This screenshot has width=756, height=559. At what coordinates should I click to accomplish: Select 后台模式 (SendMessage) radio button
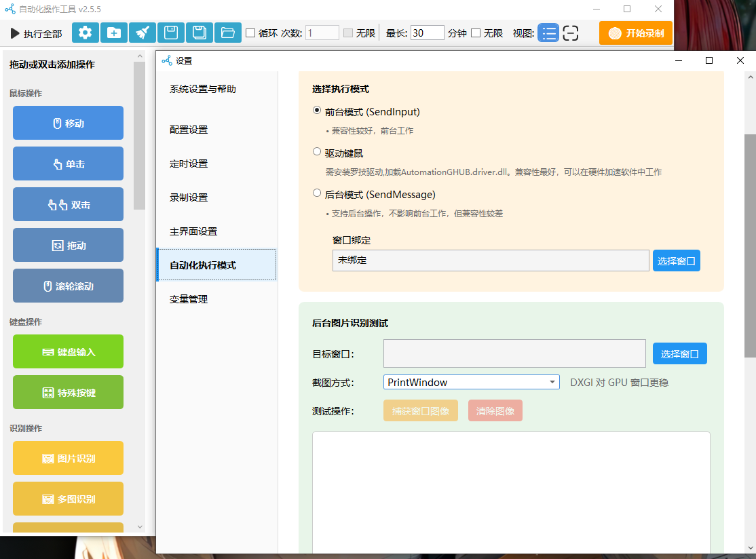point(317,193)
